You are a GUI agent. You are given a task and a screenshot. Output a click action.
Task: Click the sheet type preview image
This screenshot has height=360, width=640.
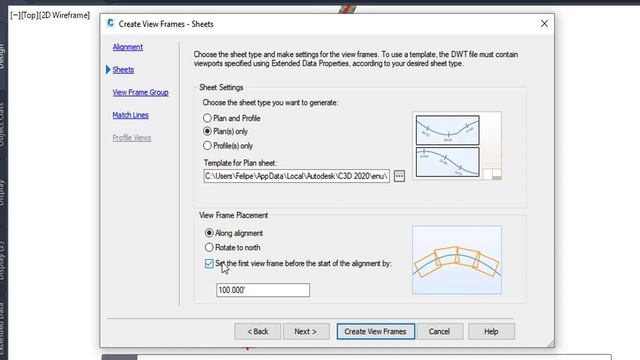coord(457,146)
